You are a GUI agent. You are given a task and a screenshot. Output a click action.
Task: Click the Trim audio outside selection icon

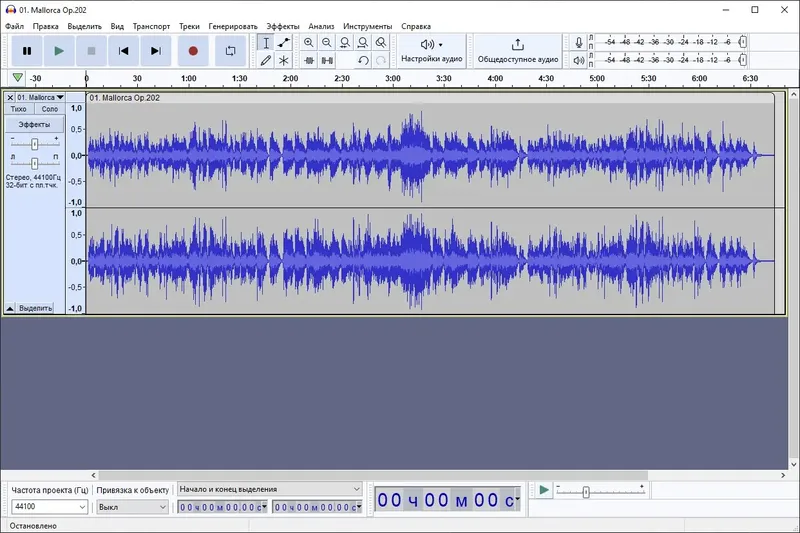[x=309, y=61]
